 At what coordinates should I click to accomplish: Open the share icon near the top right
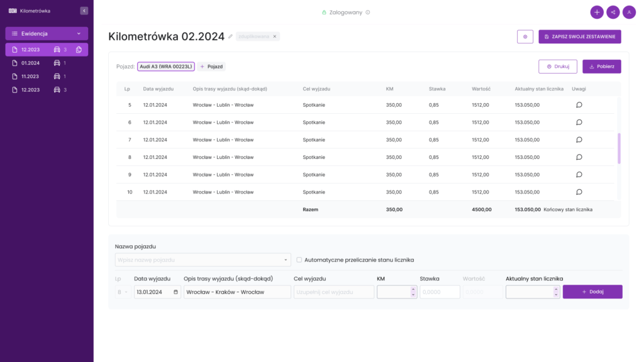(x=613, y=12)
